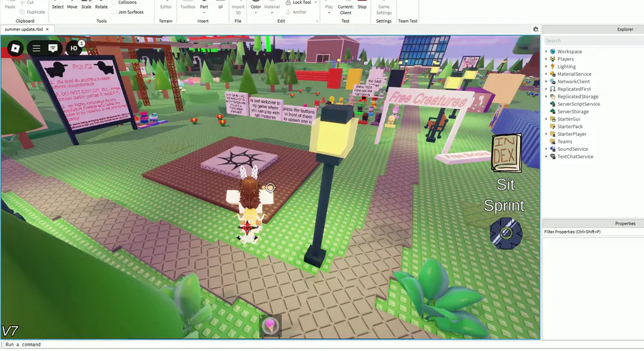Open viewport settings gear above the game view
644x351 pixels.
pos(535,29)
